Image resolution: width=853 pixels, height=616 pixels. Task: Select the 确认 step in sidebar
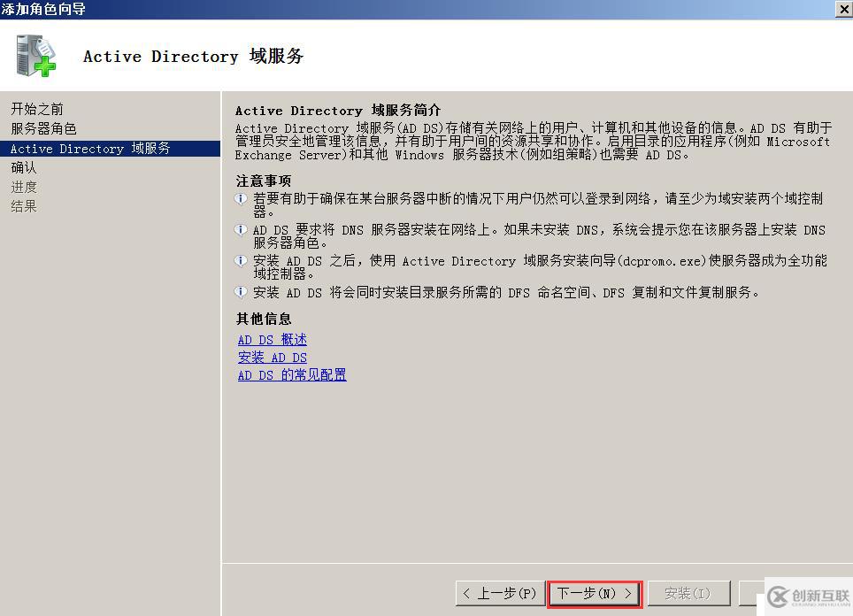coord(24,167)
